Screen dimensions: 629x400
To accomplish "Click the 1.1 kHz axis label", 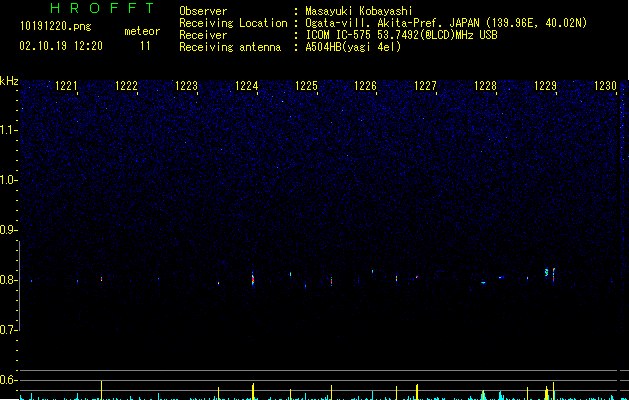I will point(8,130).
